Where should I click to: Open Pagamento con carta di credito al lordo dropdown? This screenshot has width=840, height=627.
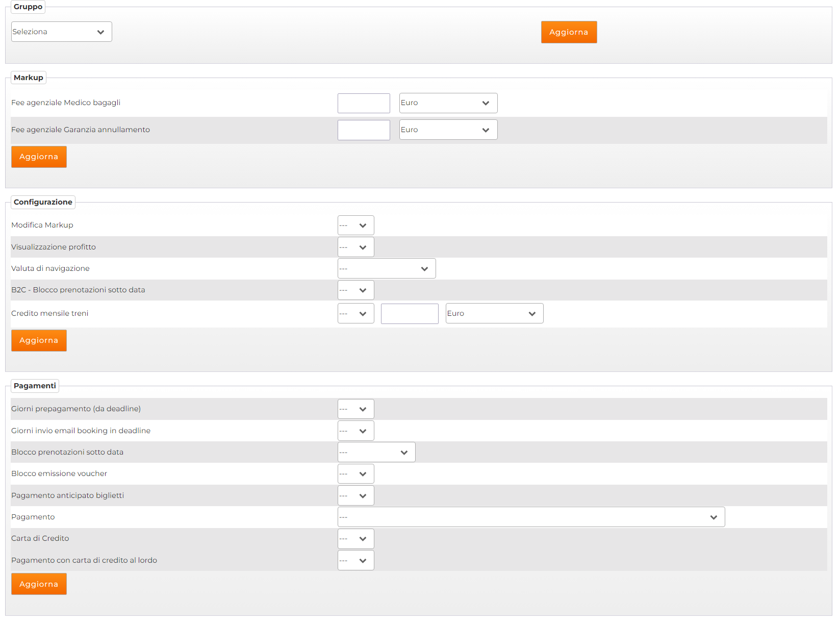coord(355,560)
